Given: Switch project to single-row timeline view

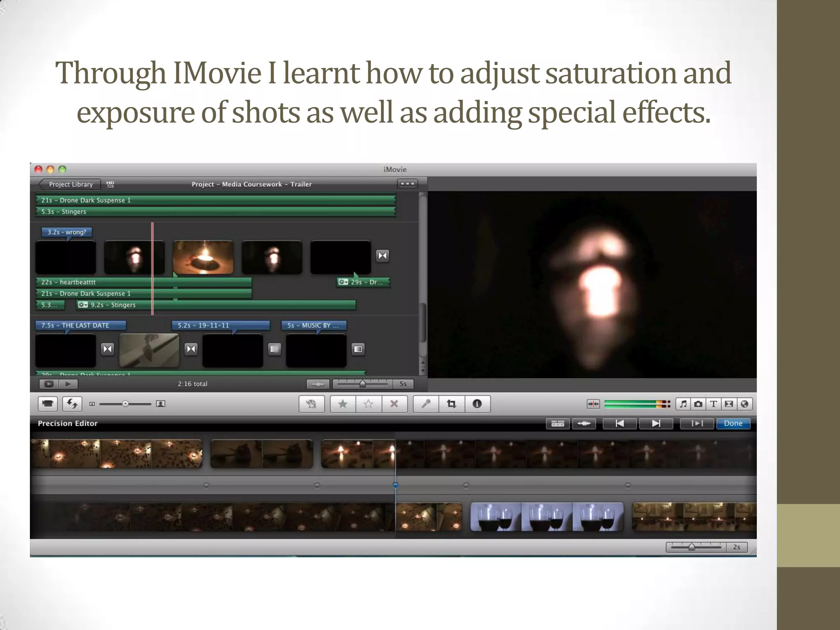Looking at the screenshot, I should click(x=407, y=184).
